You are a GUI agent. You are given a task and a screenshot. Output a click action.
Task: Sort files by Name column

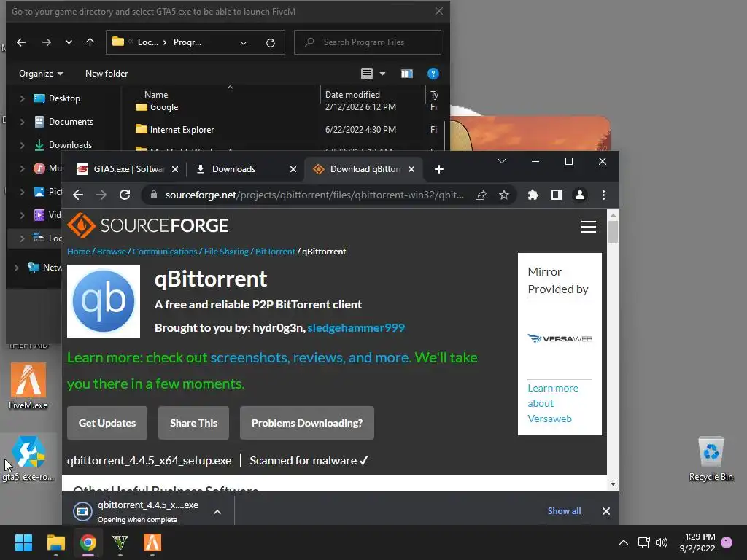pyautogui.click(x=156, y=94)
